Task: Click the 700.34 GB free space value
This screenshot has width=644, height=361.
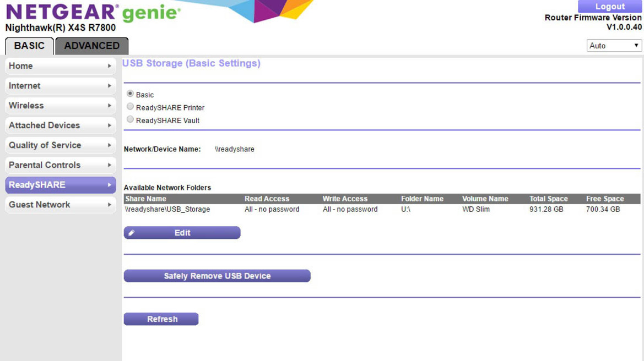Action: pyautogui.click(x=603, y=209)
